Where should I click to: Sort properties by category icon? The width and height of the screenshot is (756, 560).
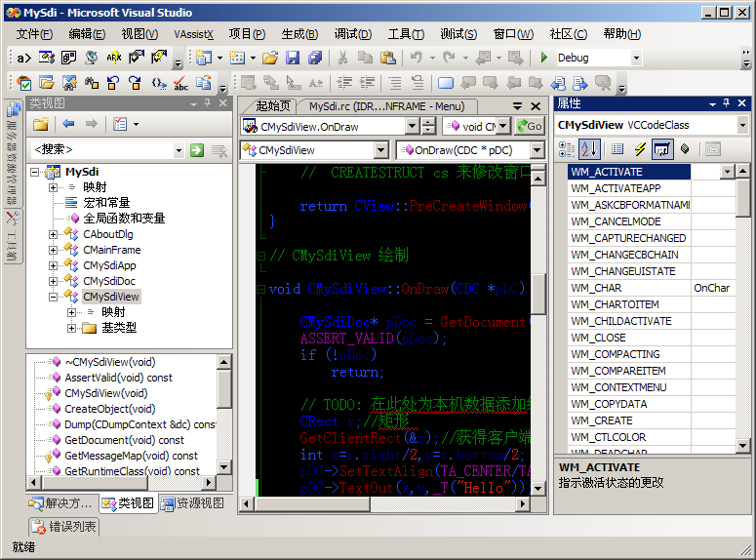(x=567, y=149)
